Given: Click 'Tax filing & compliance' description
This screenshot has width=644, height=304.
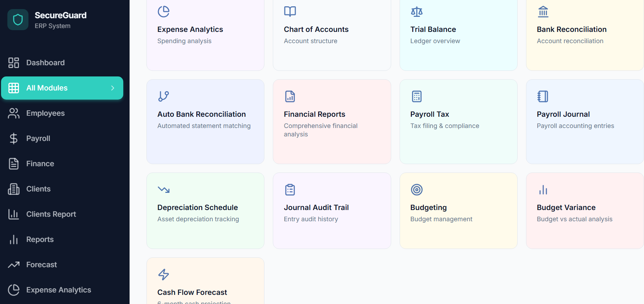Looking at the screenshot, I should click(445, 126).
